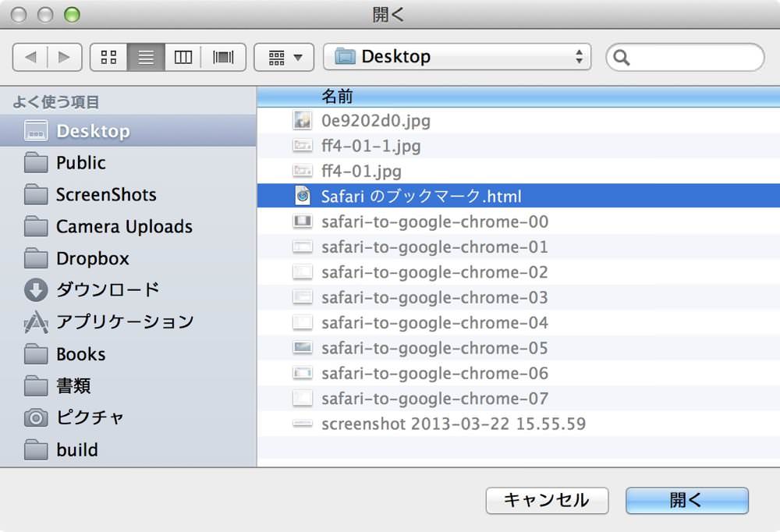Click the ff4-01-1.jpg thumbnail icon
This screenshot has width=780, height=532.
coord(303,146)
